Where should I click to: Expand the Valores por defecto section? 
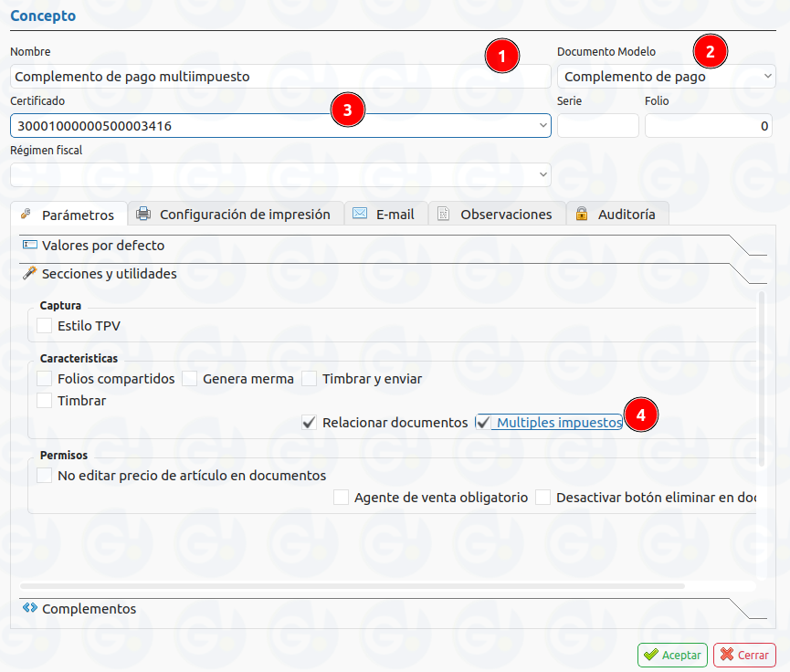[x=393, y=246]
